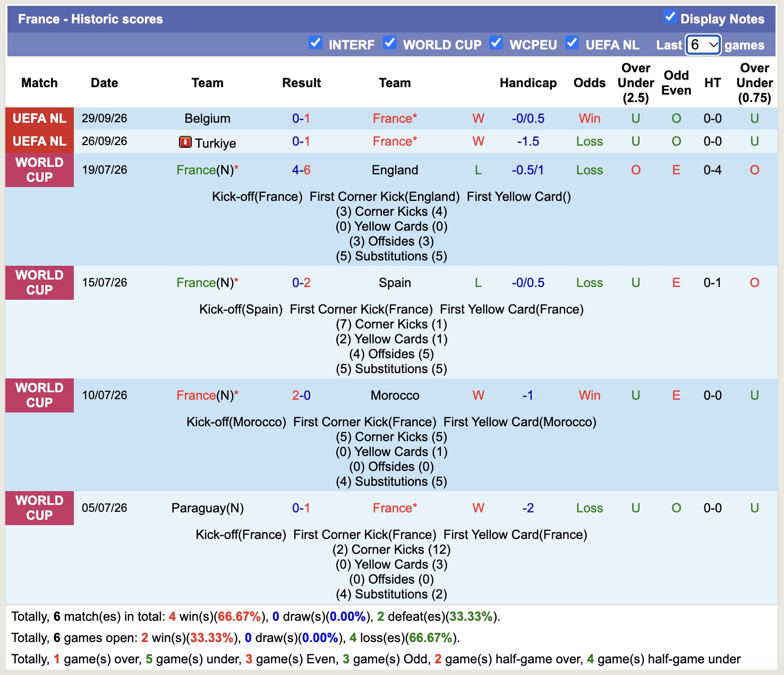This screenshot has width=784, height=675.
Task: Toggle the Display Notes checkbox
Action: pos(670,17)
